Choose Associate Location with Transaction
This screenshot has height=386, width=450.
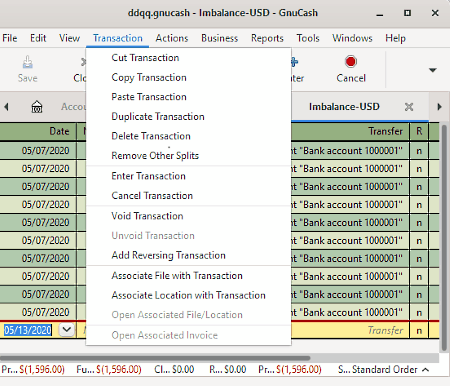pos(188,295)
